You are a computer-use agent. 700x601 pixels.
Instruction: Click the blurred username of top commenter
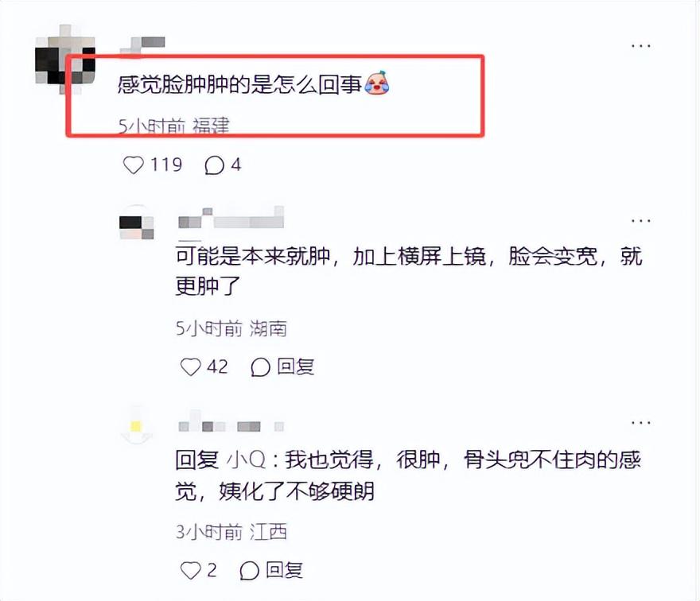click(x=143, y=46)
